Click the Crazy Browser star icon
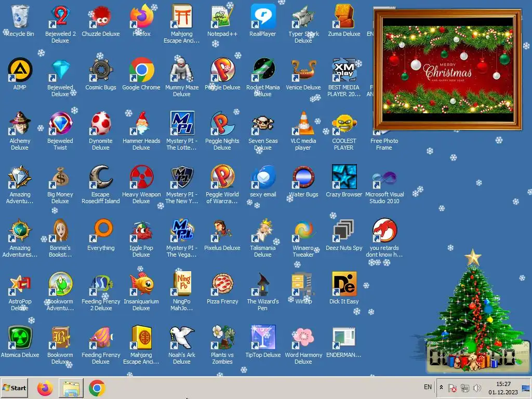Image resolution: width=532 pixels, height=399 pixels. click(344, 177)
